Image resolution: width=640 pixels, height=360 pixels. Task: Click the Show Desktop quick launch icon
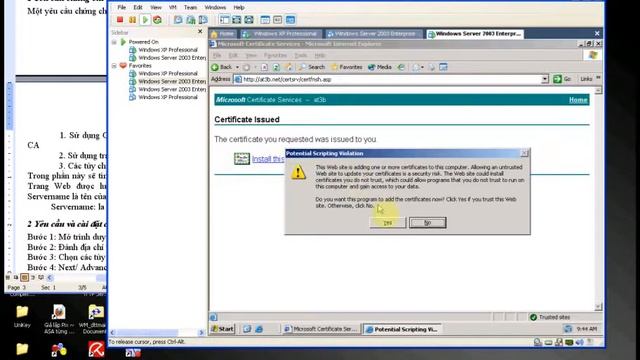tap(247, 329)
